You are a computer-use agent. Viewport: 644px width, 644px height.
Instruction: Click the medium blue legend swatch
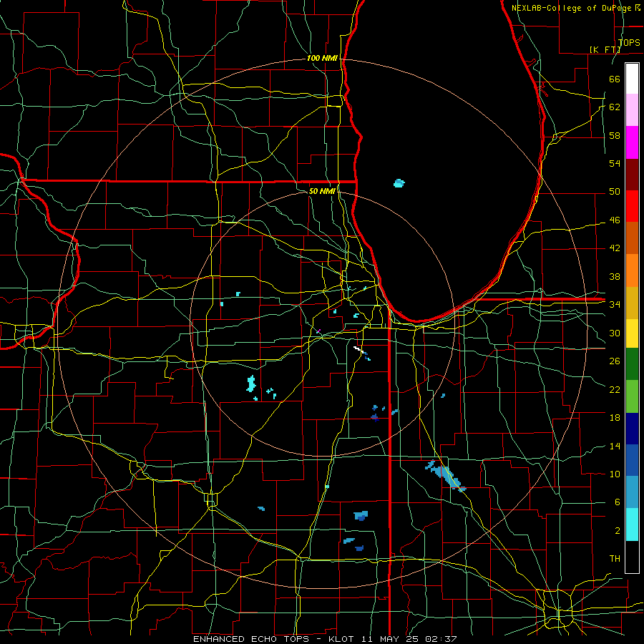632,460
